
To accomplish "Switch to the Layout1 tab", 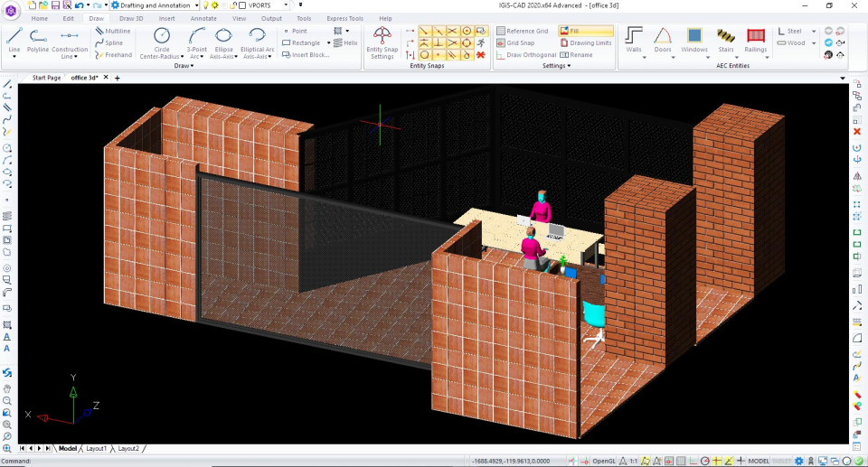I will (x=96, y=449).
